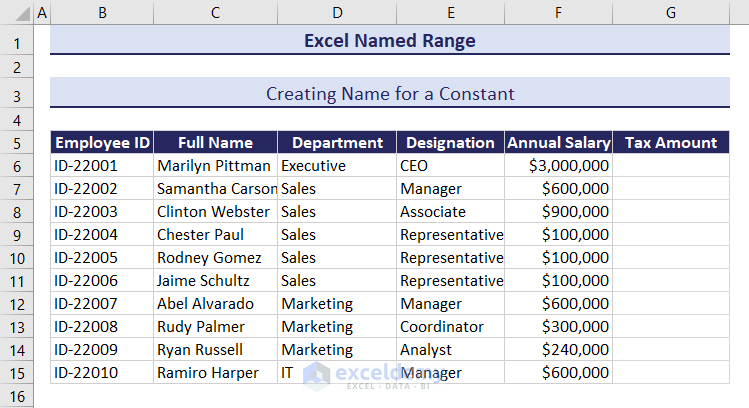The height and width of the screenshot is (408, 749).
Task: Select the 'Analyst' designation cell
Action: click(450, 350)
